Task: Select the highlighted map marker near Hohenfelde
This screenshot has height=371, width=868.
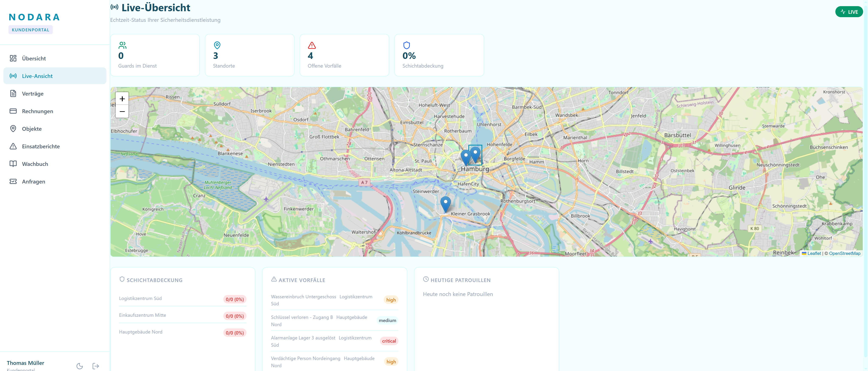Action: click(x=475, y=155)
